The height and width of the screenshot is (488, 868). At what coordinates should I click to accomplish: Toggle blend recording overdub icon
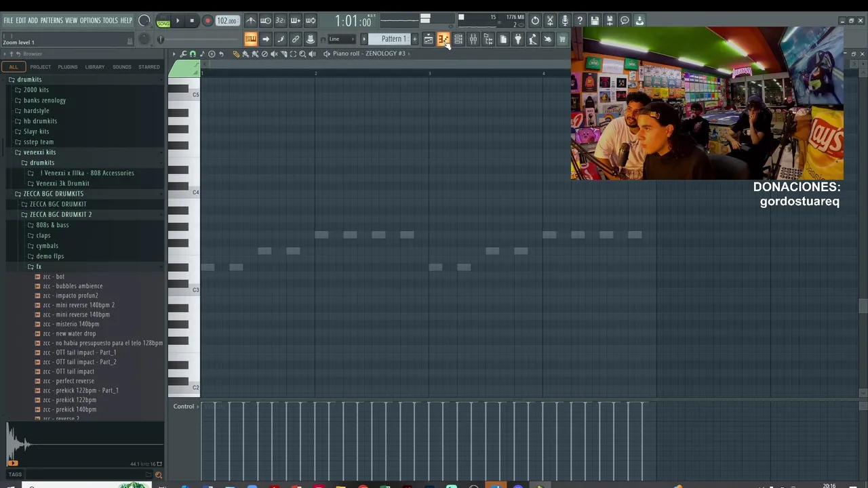296,20
